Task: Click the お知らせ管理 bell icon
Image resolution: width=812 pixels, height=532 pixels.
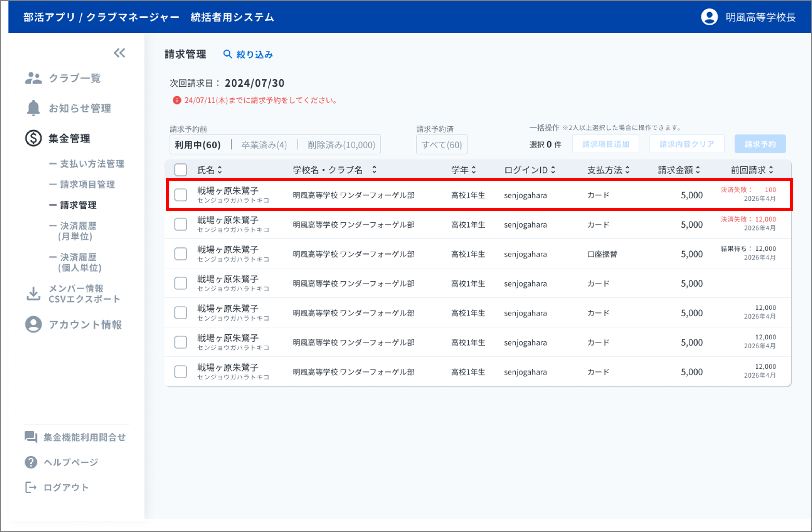Action: [33, 108]
